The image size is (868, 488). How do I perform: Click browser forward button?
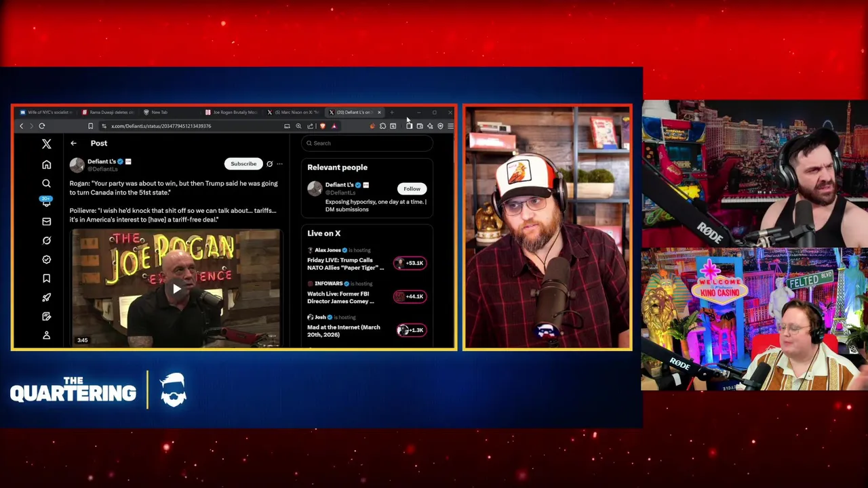coord(31,126)
